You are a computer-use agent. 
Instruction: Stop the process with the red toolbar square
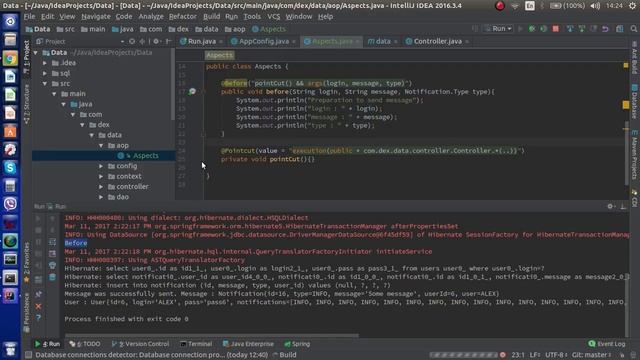(x=556, y=29)
